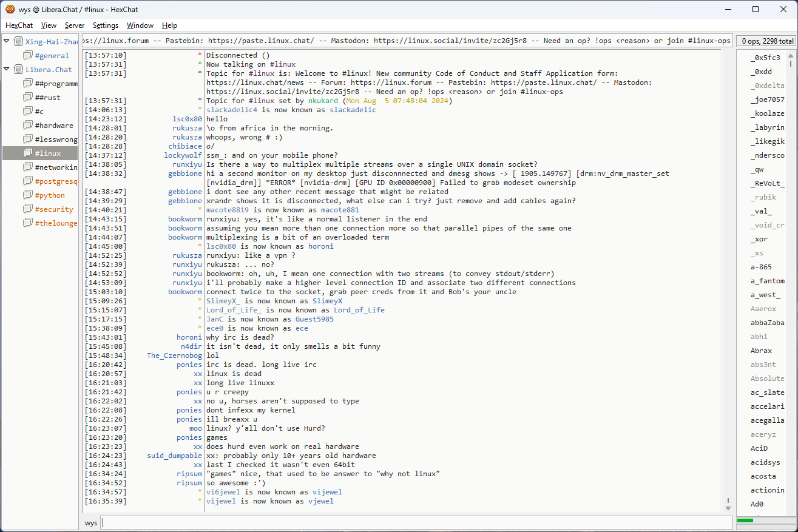798x532 pixels.
Task: Select the #postgresql channel
Action: (x=56, y=181)
